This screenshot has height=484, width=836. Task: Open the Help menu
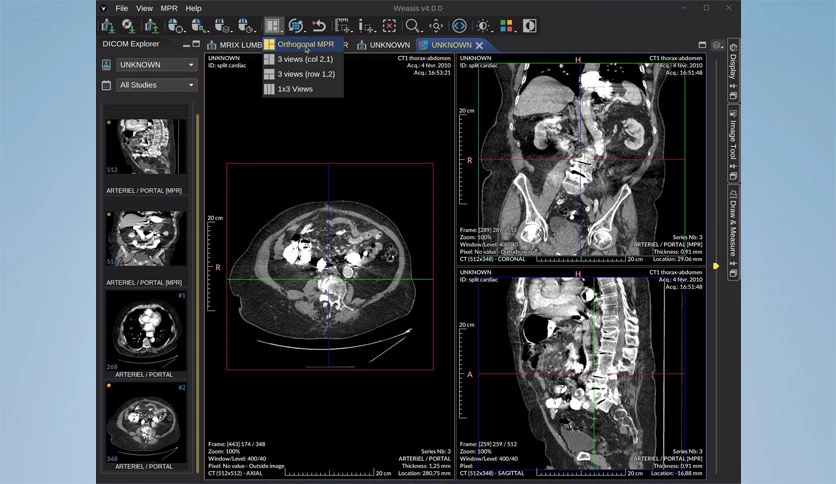193,8
